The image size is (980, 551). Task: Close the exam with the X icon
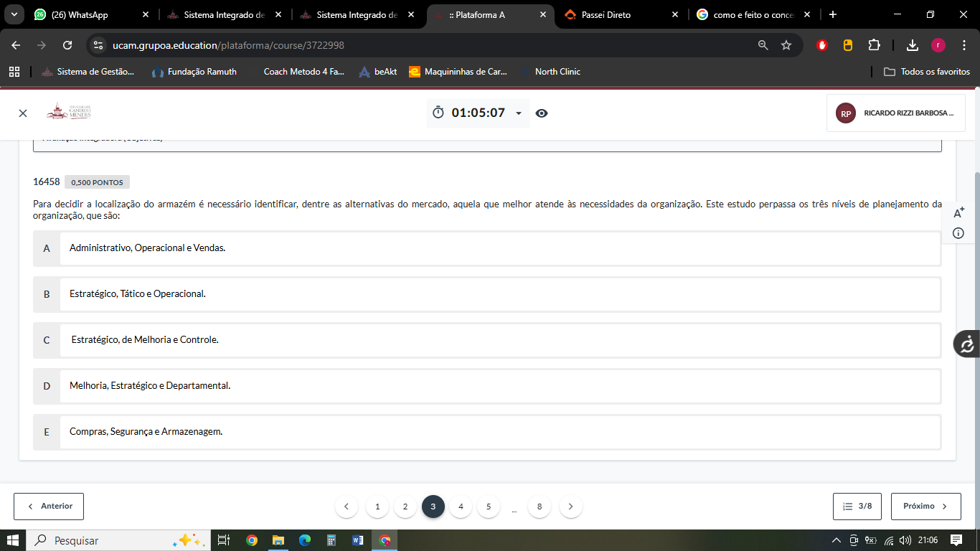[x=23, y=113]
